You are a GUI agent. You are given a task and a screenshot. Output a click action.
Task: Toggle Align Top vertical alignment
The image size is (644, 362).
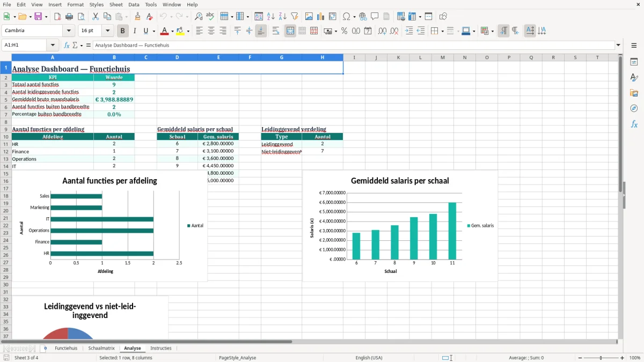coord(237,31)
